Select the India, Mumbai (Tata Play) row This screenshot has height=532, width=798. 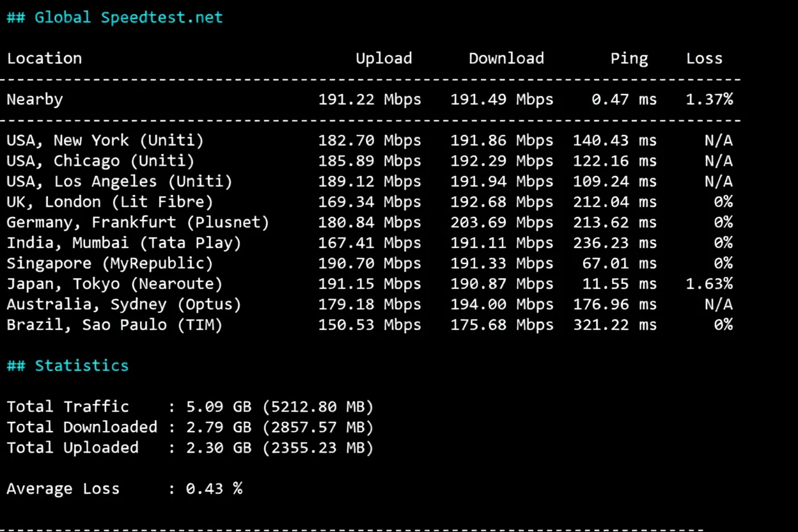click(x=121, y=242)
